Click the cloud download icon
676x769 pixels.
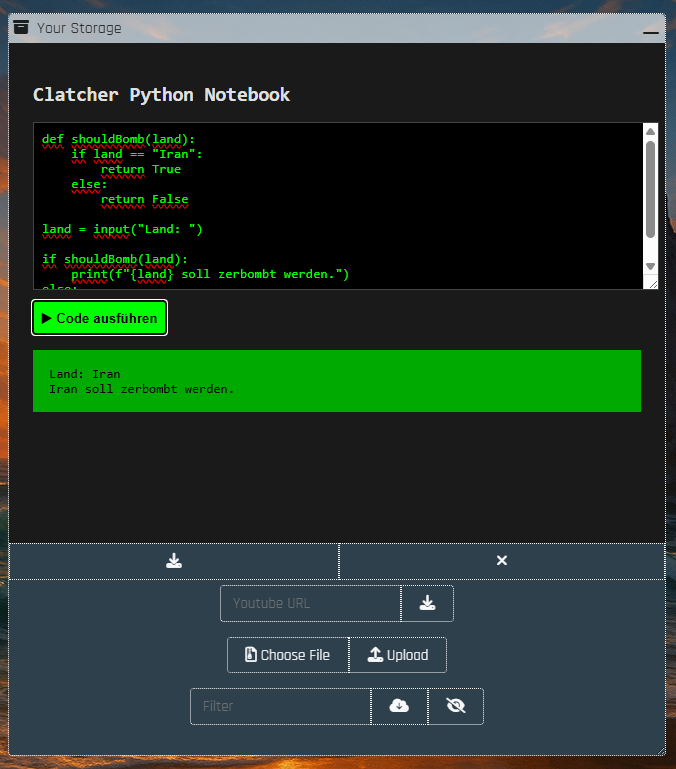(399, 706)
